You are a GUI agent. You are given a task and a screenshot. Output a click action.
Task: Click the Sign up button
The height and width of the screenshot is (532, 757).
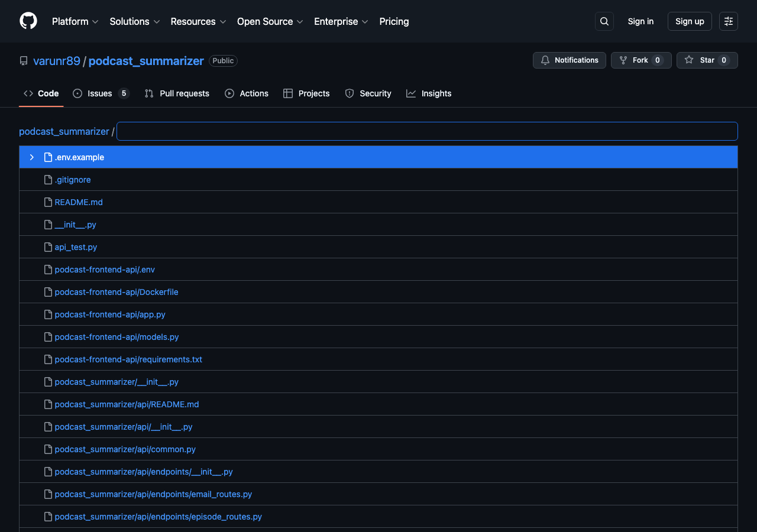(690, 21)
